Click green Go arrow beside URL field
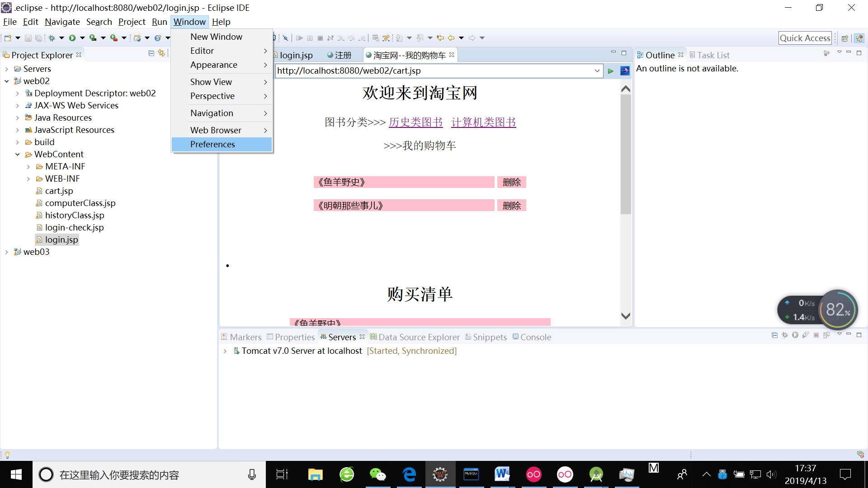This screenshot has width=868, height=488. [x=611, y=71]
